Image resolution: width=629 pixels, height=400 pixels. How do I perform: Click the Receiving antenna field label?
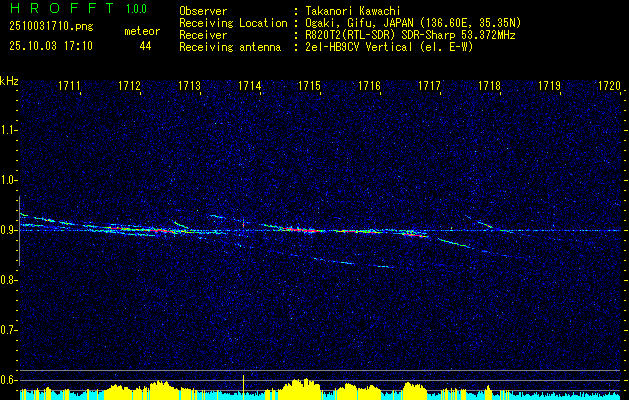(230, 47)
